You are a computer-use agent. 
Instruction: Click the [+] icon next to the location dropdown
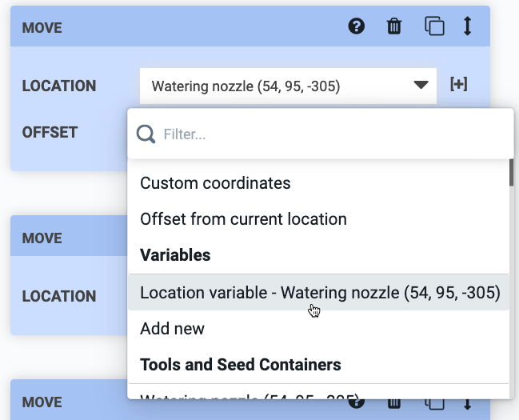click(x=459, y=84)
